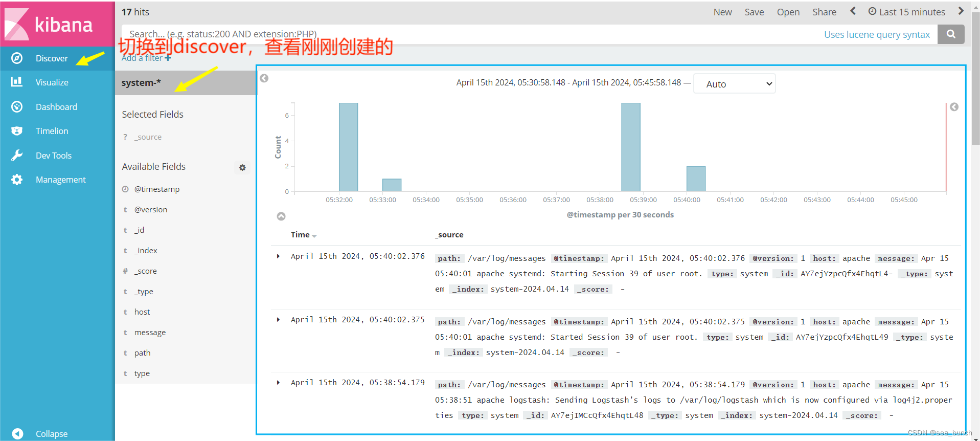Click the _score number type icon

coord(125,271)
